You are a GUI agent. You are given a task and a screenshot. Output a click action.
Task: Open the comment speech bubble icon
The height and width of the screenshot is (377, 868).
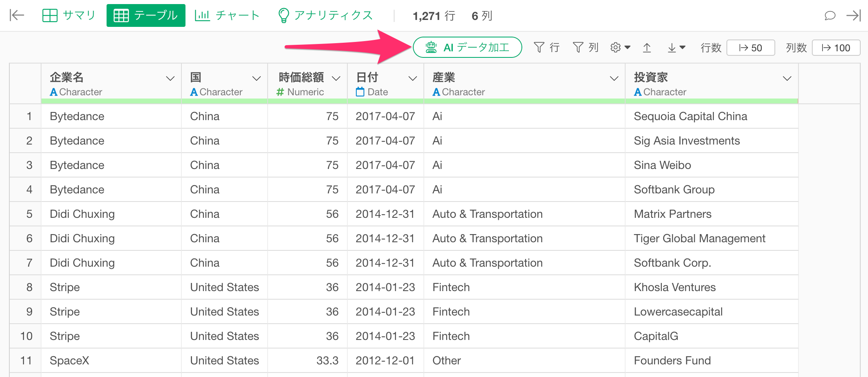pos(830,15)
